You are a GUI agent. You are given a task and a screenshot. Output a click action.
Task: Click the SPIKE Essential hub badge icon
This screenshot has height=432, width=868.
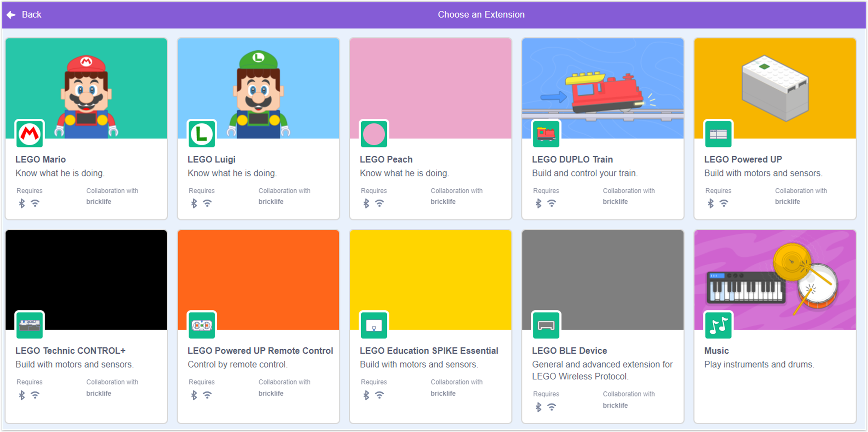(374, 325)
